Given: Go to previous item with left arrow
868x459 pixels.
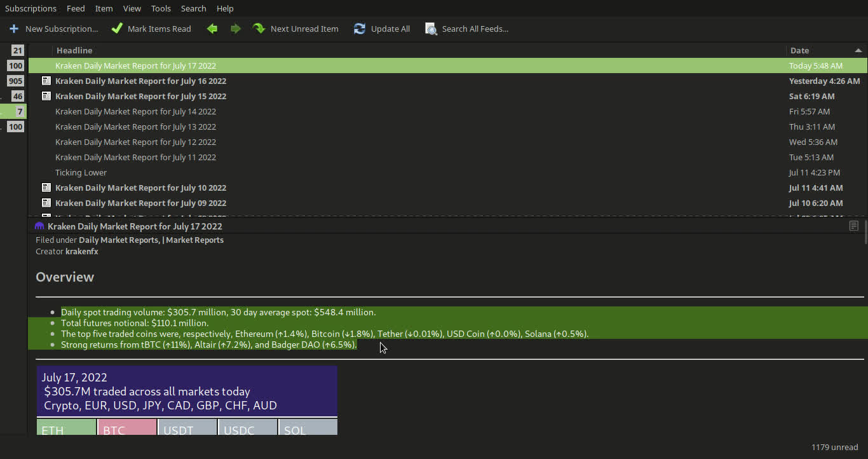Looking at the screenshot, I should [212, 29].
